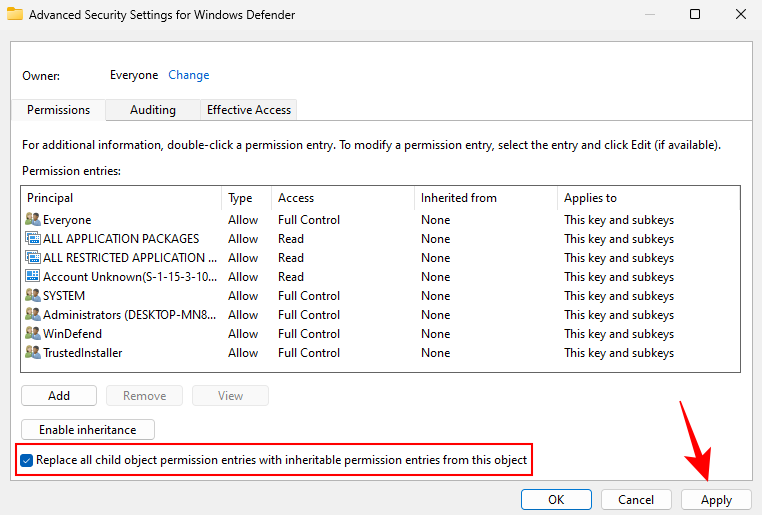Sort by the Principal column header
The image size is (762, 515).
coord(50,198)
